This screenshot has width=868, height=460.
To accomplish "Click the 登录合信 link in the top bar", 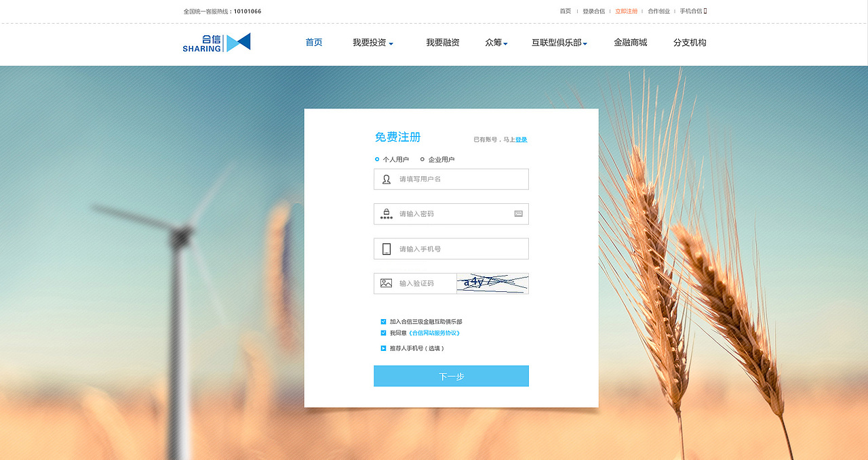I will pyautogui.click(x=593, y=11).
